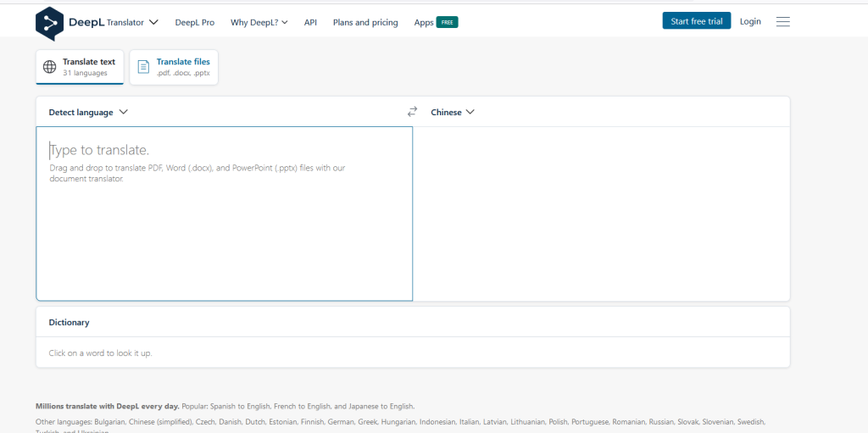
Task: Swap languages using the arrows icon
Action: click(413, 112)
